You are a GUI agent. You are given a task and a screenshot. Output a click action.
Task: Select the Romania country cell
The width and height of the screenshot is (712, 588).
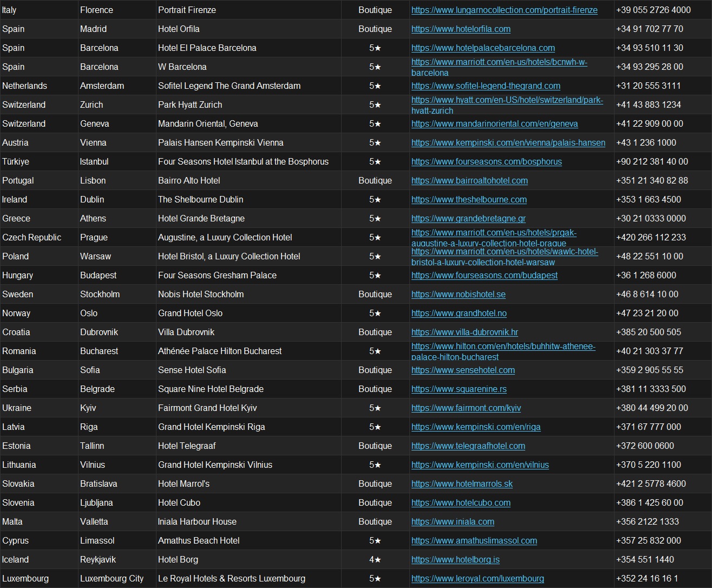pos(39,351)
